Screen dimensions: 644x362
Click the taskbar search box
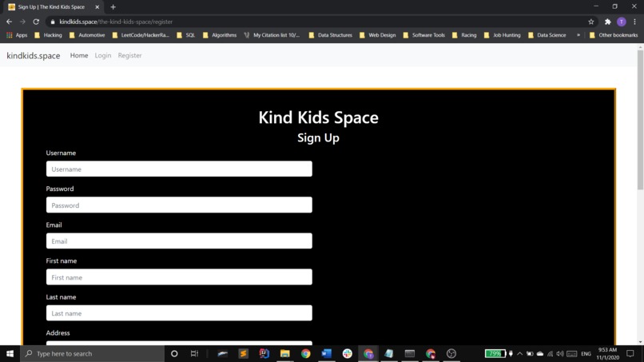point(93,353)
